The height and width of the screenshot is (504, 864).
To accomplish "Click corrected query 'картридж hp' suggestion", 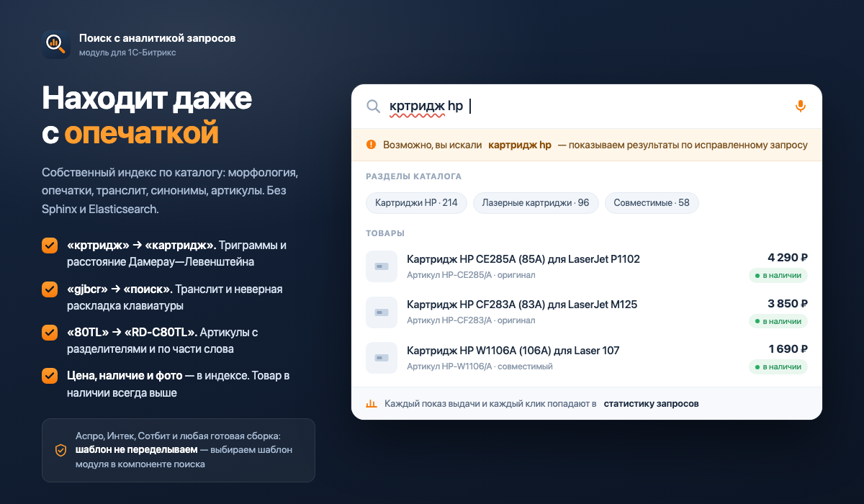I will [x=520, y=145].
